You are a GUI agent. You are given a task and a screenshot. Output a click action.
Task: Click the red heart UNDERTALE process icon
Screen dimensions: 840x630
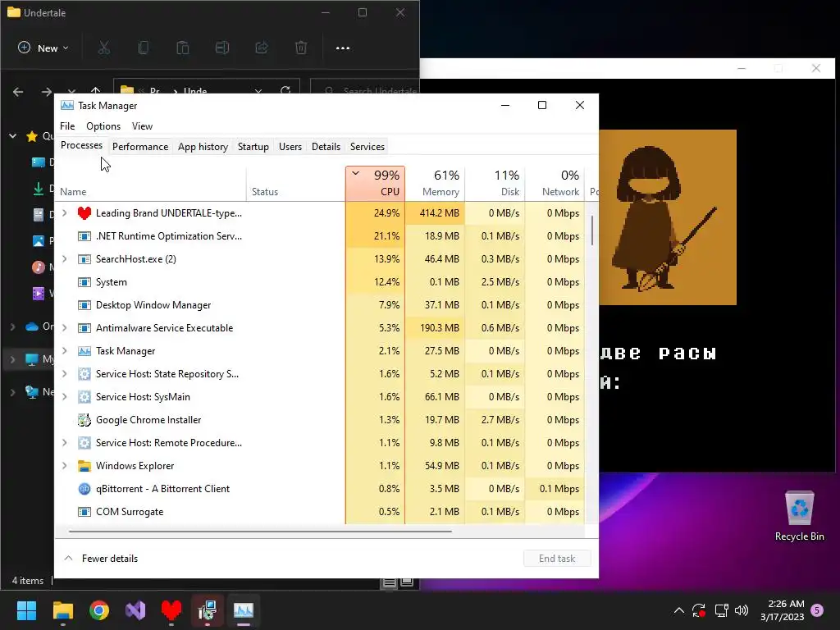(84, 213)
